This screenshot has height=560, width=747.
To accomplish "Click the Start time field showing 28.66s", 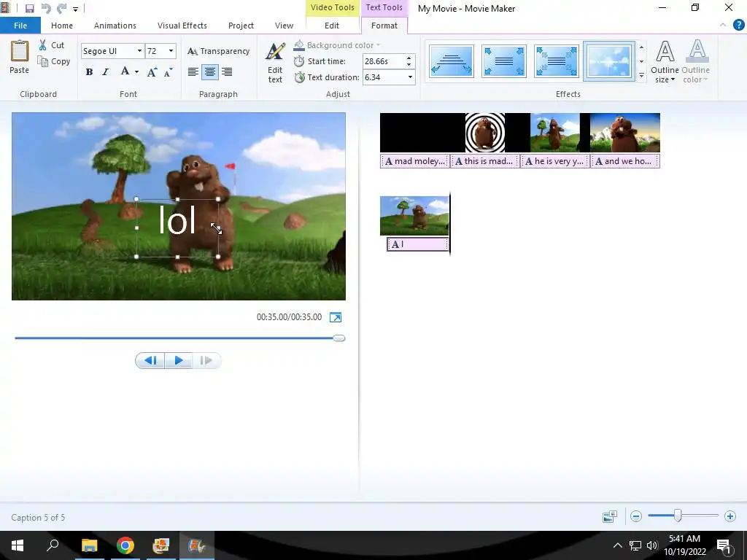I will click(384, 61).
